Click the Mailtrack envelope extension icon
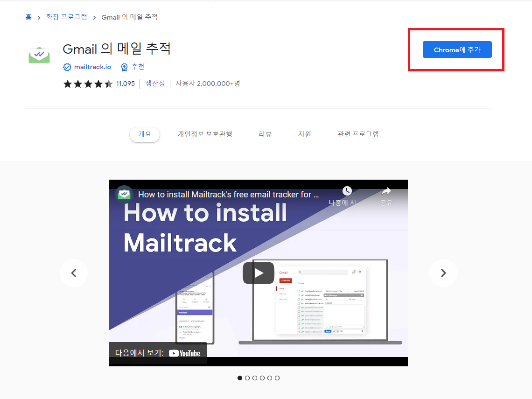This screenshot has height=399, width=532. [x=39, y=55]
